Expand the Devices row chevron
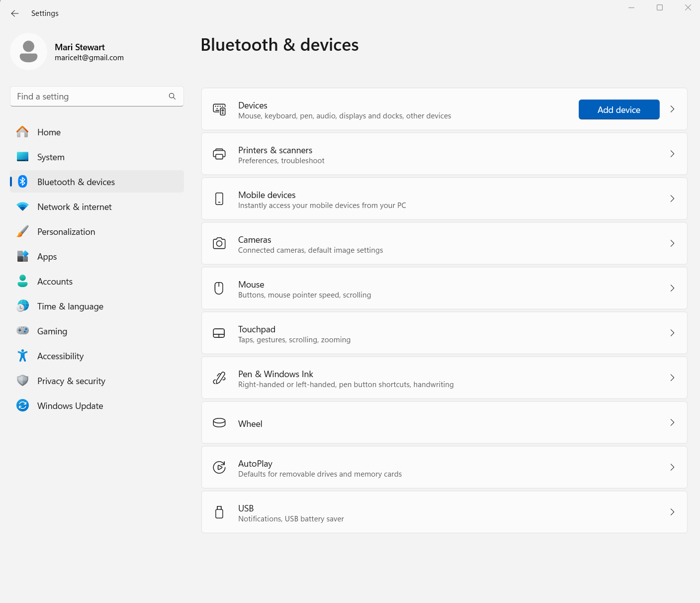The image size is (700, 603). tap(672, 109)
